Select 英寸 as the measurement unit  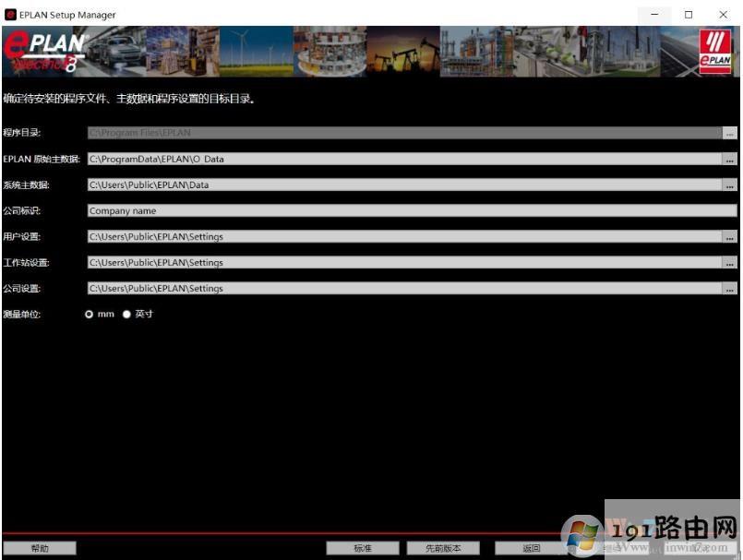[x=126, y=314]
